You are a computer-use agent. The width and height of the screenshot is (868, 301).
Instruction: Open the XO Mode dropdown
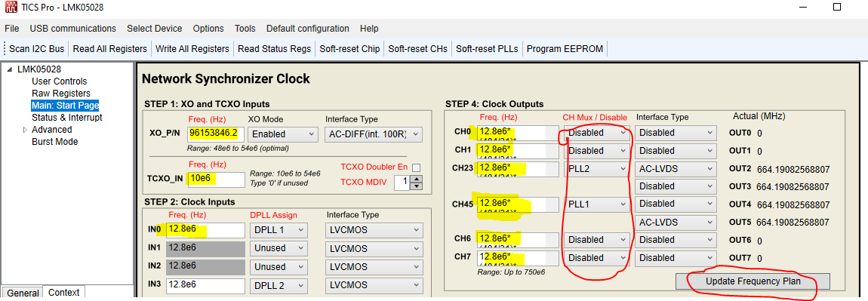click(x=282, y=134)
